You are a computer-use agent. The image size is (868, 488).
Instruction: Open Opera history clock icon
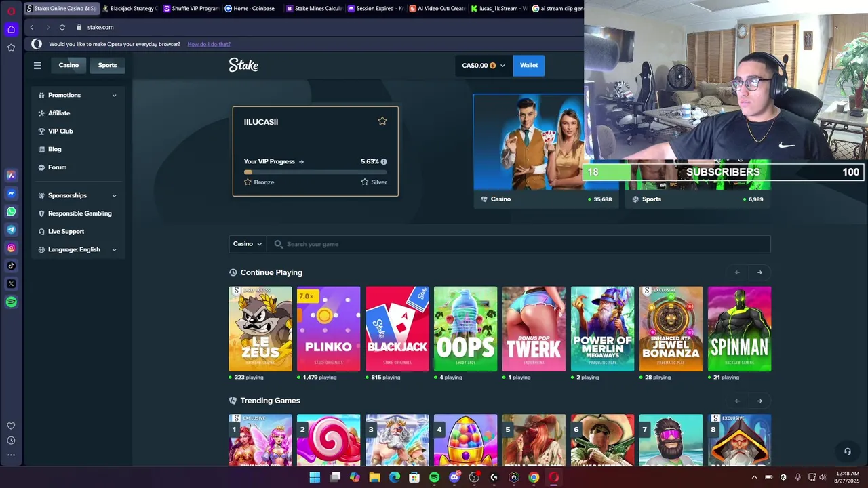pos(11,441)
